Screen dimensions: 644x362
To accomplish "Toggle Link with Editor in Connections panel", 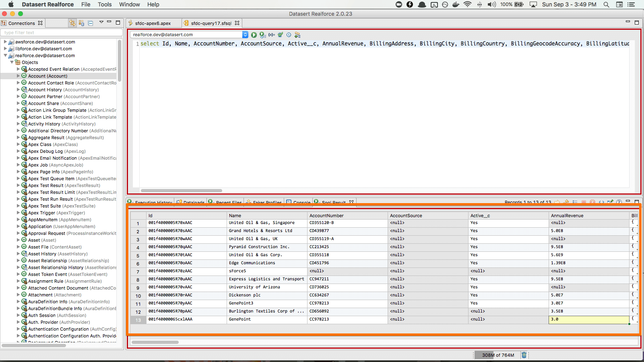I will pyautogui.click(x=72, y=23).
